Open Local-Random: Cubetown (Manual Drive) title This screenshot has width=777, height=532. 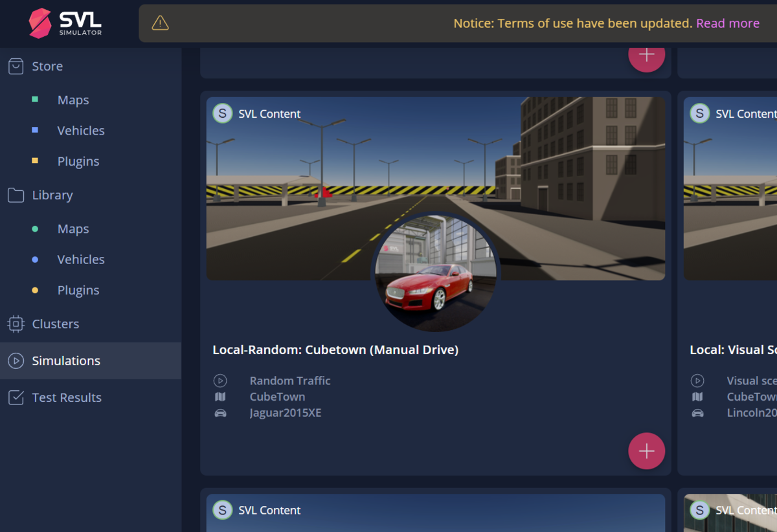[335, 349]
